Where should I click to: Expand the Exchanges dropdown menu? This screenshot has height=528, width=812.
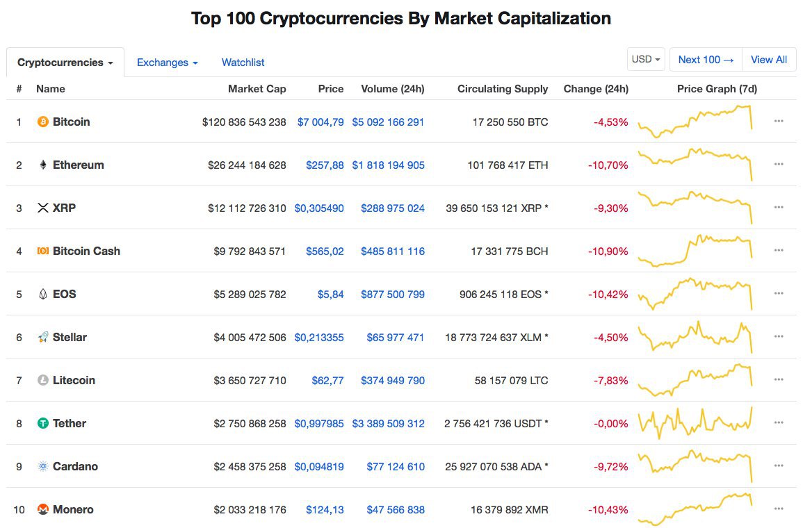point(168,63)
